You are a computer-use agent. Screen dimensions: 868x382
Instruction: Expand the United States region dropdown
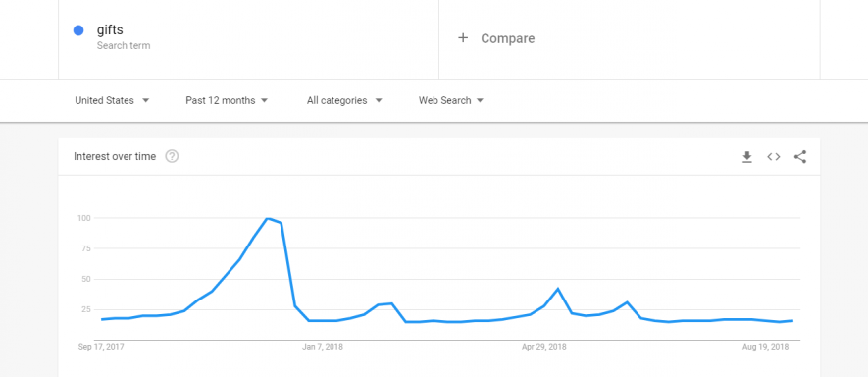click(113, 100)
